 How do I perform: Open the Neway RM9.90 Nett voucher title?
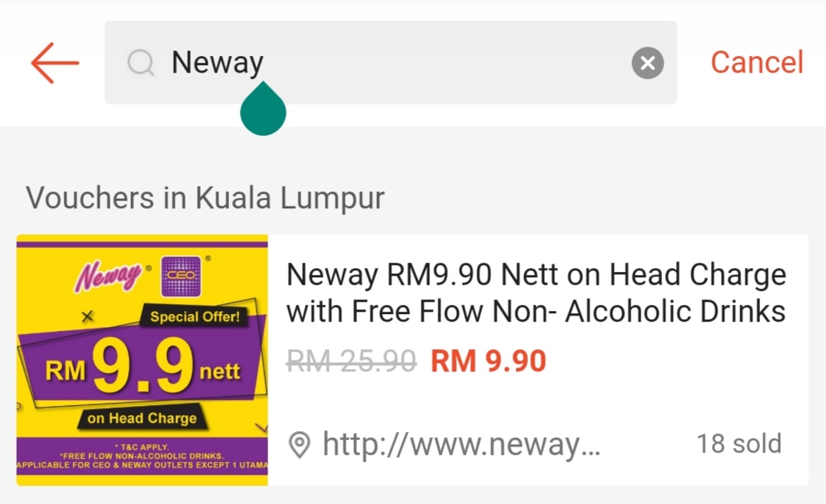click(536, 293)
